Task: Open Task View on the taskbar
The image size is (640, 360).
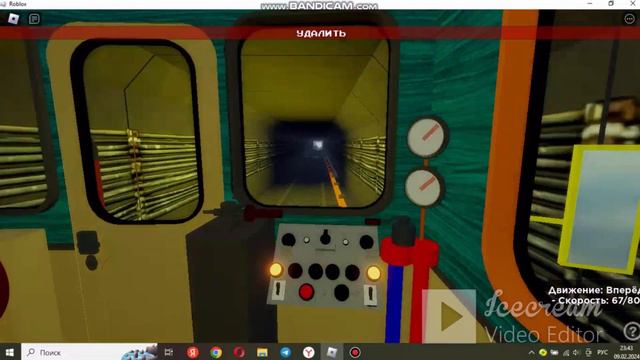Action: click(169, 352)
